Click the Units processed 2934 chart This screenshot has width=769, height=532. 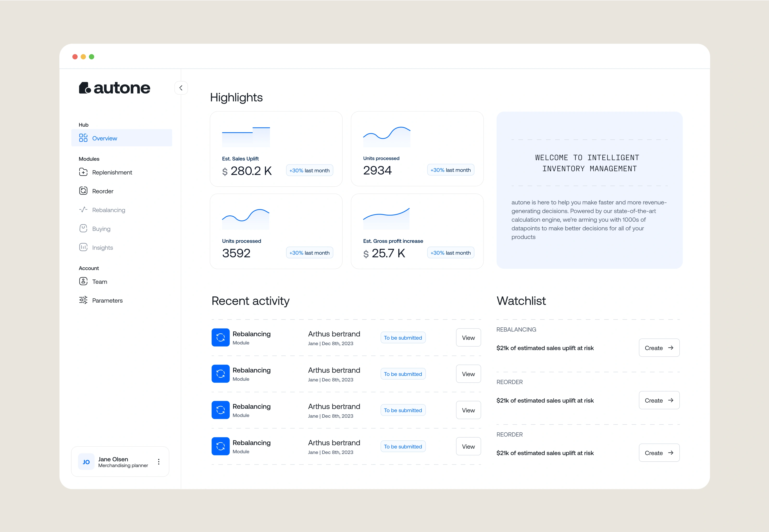(x=387, y=137)
